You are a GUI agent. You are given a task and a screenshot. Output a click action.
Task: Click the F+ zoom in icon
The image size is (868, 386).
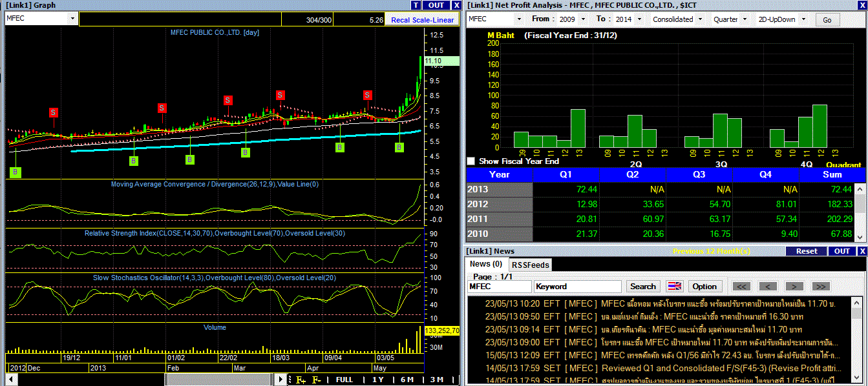[x=301, y=380]
